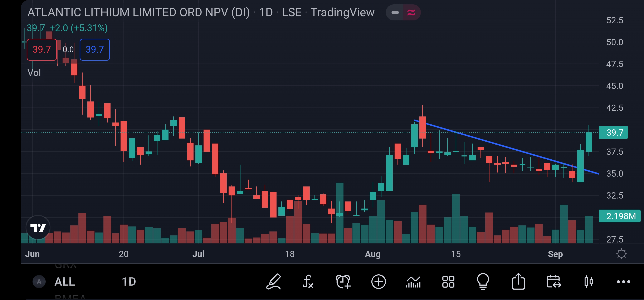644x300 pixels.
Task: Tap the A symbol avatar icon
Action: pyautogui.click(x=39, y=282)
